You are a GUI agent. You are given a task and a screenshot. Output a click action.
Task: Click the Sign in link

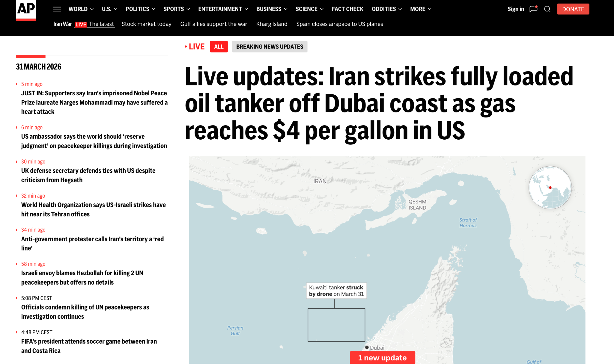click(x=516, y=9)
